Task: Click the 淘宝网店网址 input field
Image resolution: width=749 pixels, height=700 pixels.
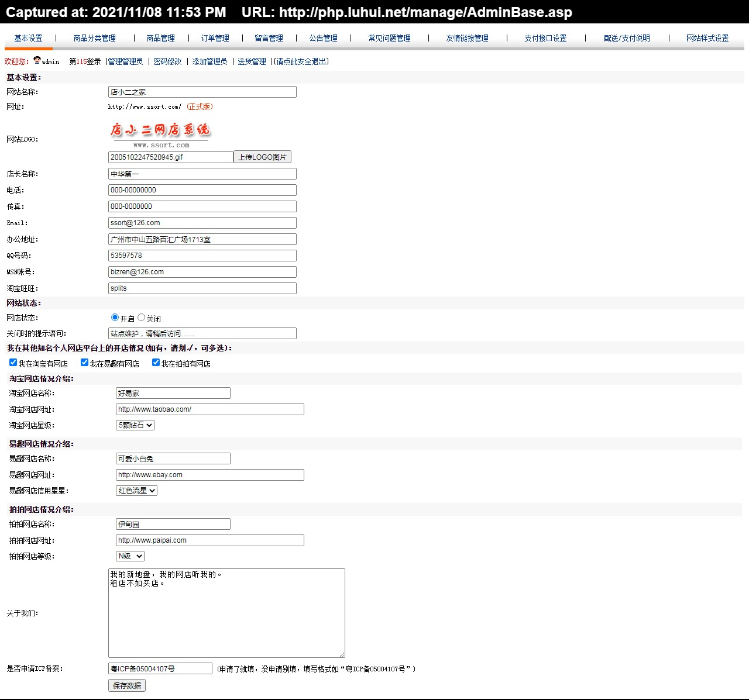Action: (210, 409)
